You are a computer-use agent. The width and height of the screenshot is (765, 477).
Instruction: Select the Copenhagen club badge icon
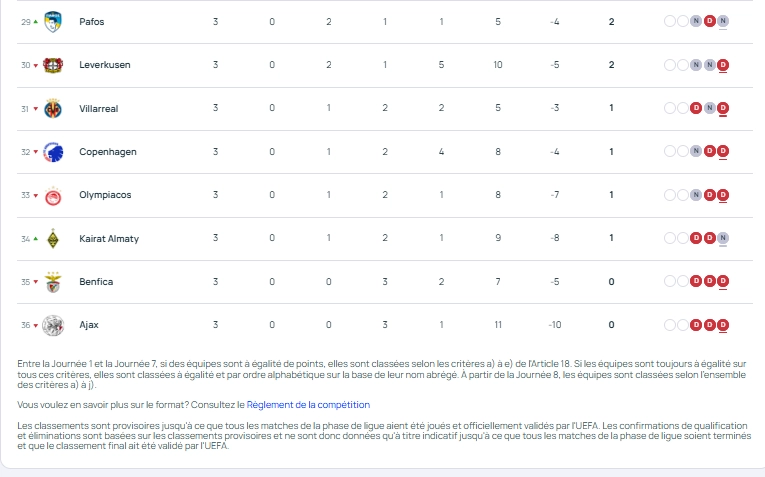click(53, 152)
